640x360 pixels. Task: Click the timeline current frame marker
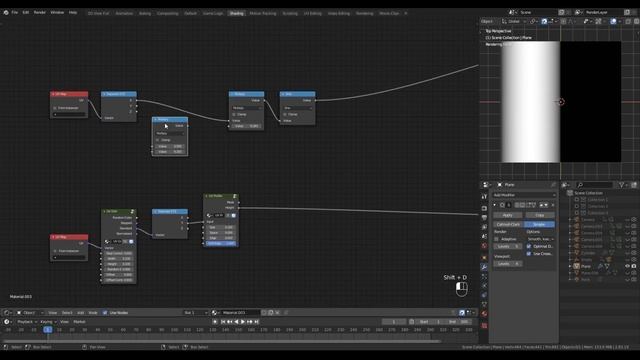(48, 329)
